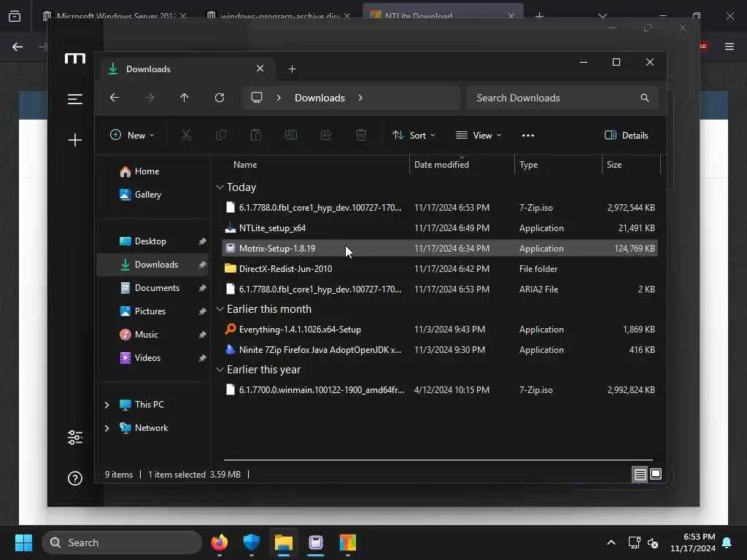Select 6.1.7700.0.winmain iso file
This screenshot has height=560, width=747.
439,390
